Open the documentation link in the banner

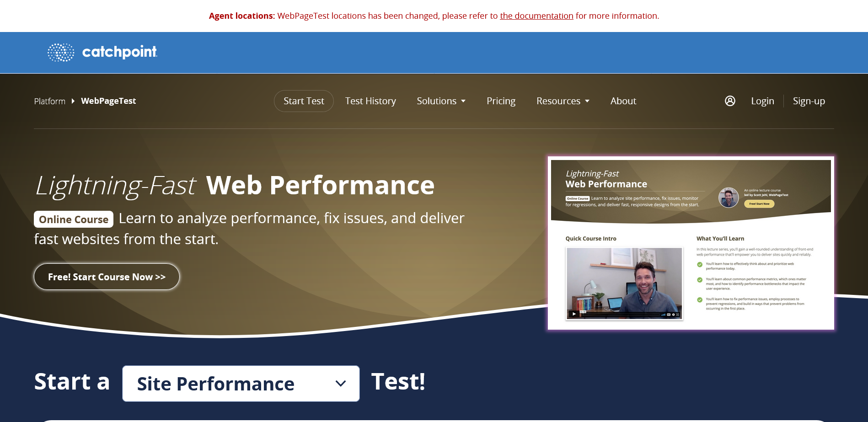pos(536,16)
